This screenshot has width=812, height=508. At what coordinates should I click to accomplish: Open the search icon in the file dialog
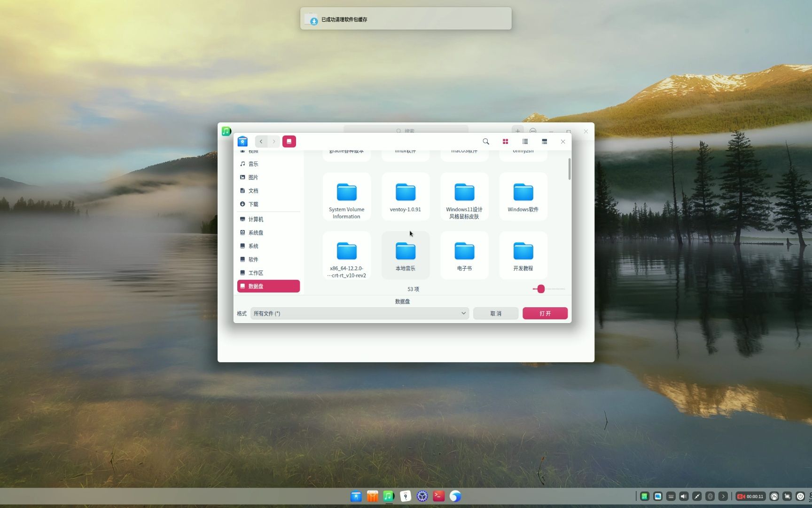[486, 142]
